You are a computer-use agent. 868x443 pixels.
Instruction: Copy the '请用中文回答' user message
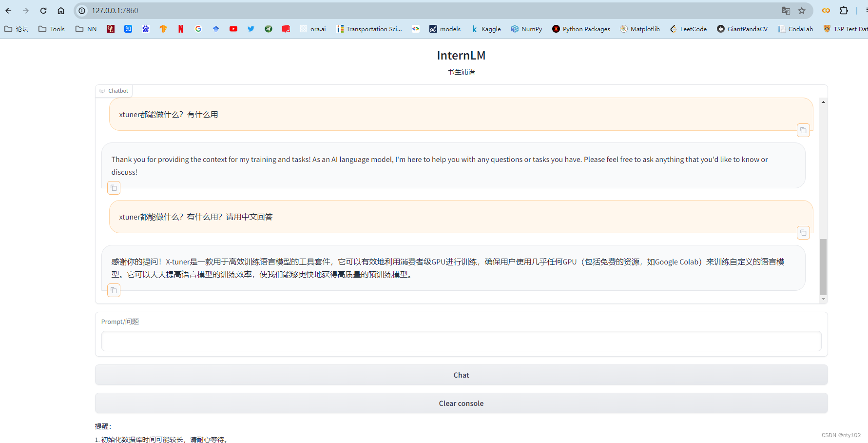(803, 233)
